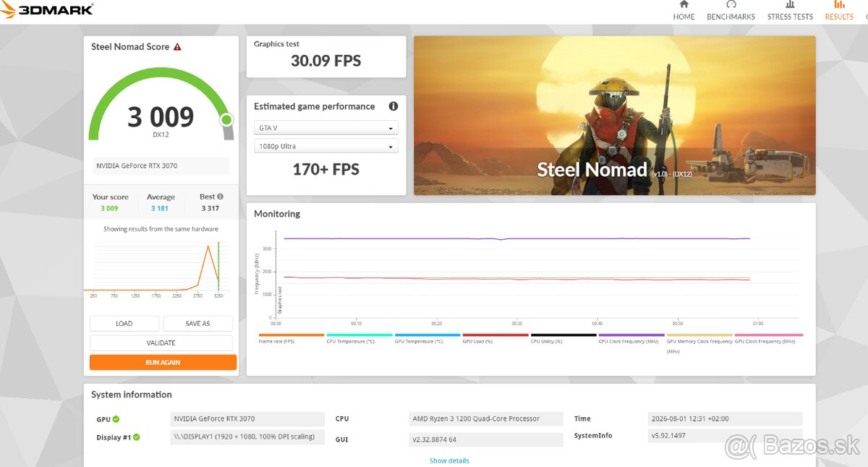Open the 1080p Ultra preset dropdown
The width and height of the screenshot is (868, 467).
pos(325,146)
